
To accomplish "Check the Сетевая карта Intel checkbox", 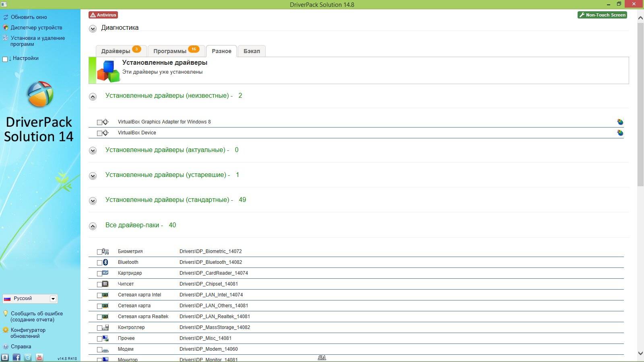I will pos(99,295).
